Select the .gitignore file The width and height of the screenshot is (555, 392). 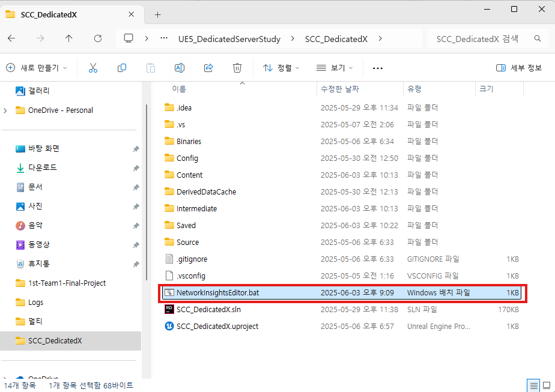pos(342,259)
